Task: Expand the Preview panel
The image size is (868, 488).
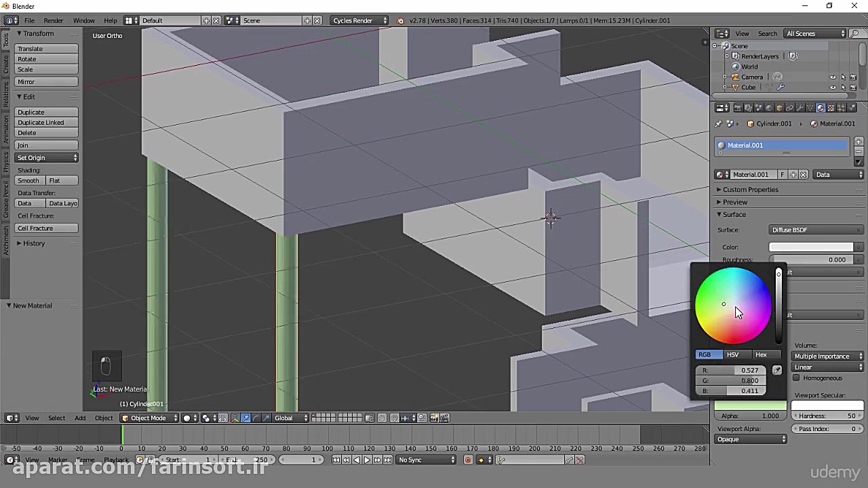Action: tap(734, 202)
